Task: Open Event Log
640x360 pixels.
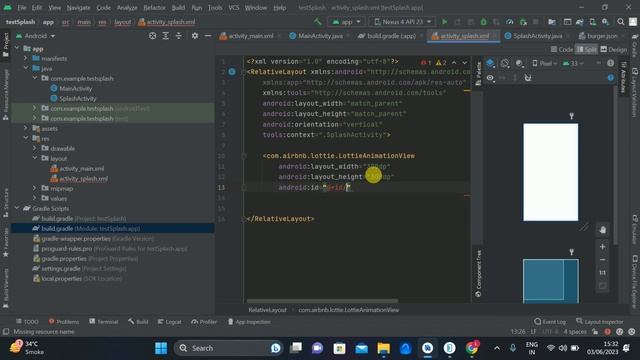Action: [x=550, y=322]
